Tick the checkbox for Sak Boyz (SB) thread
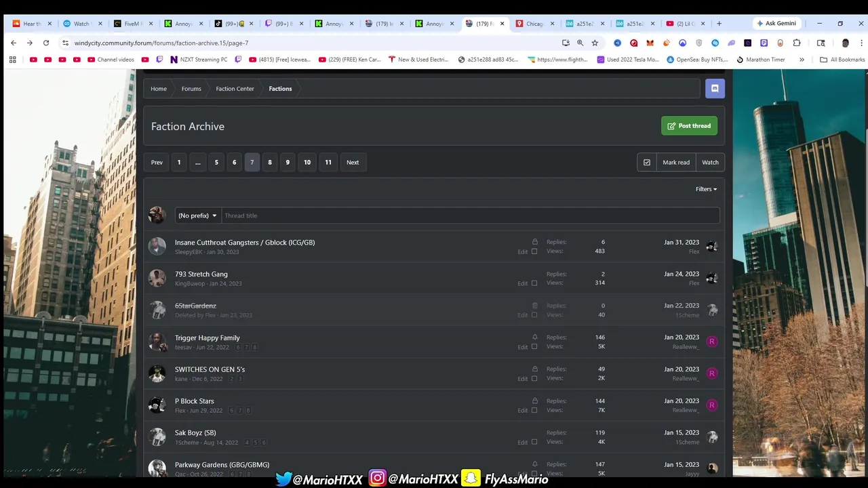 point(534,442)
